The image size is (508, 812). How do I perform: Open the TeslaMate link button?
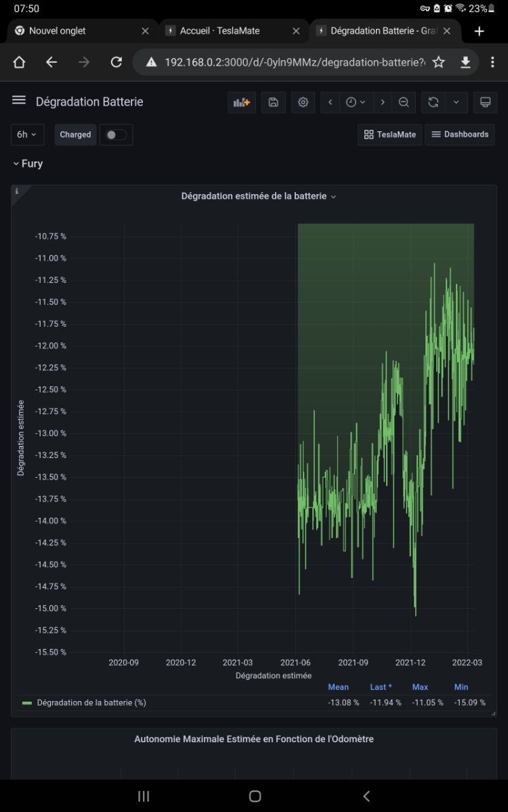[389, 135]
